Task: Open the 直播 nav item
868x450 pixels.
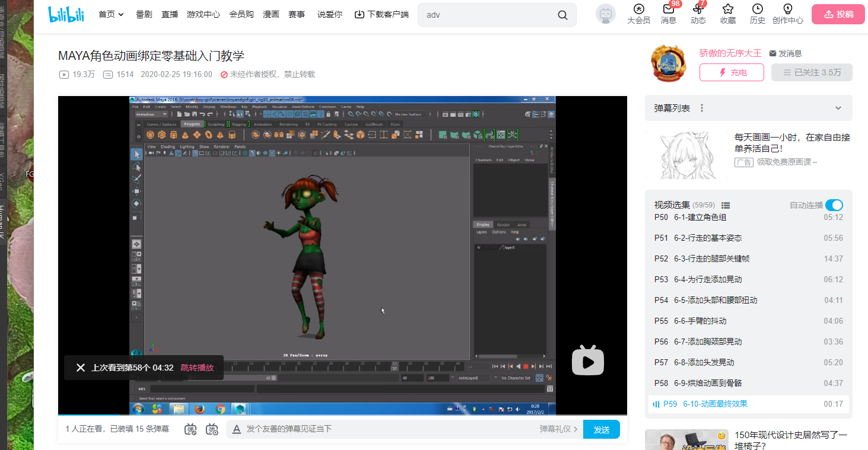Action: [170, 14]
